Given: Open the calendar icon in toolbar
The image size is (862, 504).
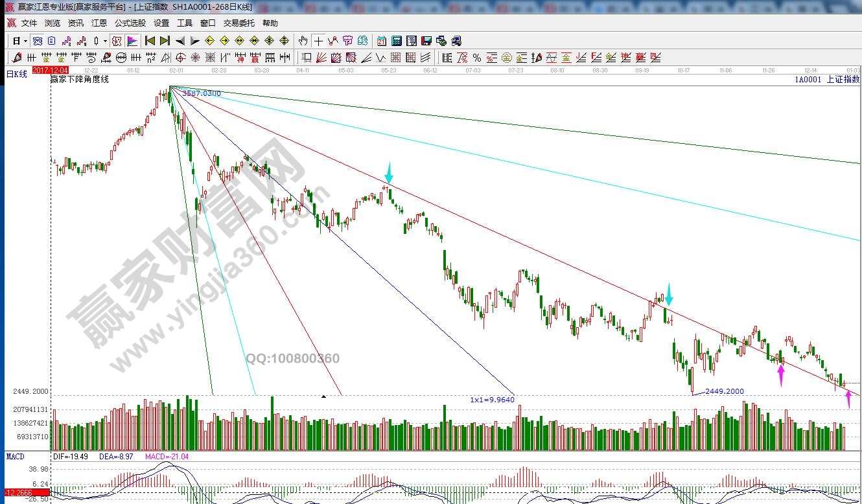Looking at the screenshot, I should tap(382, 41).
